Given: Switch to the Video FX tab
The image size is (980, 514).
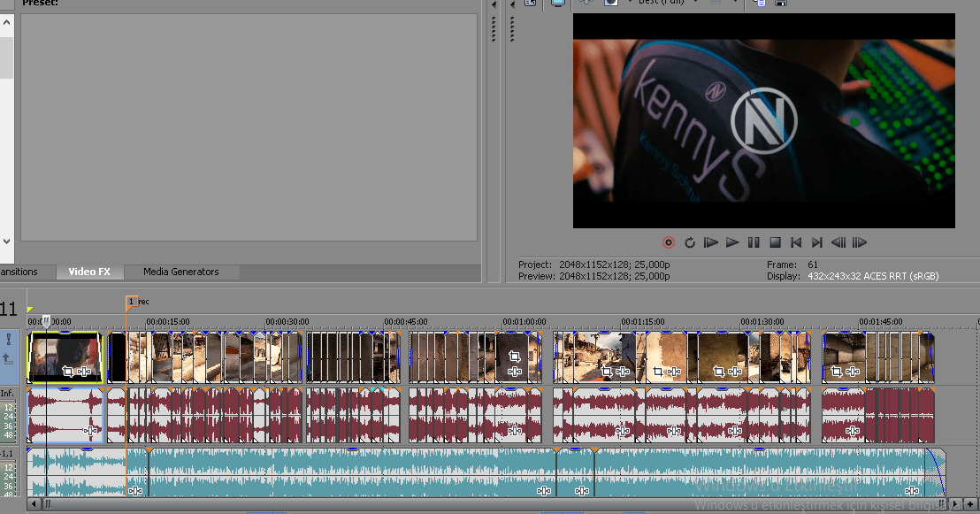Looking at the screenshot, I should pyautogui.click(x=88, y=272).
